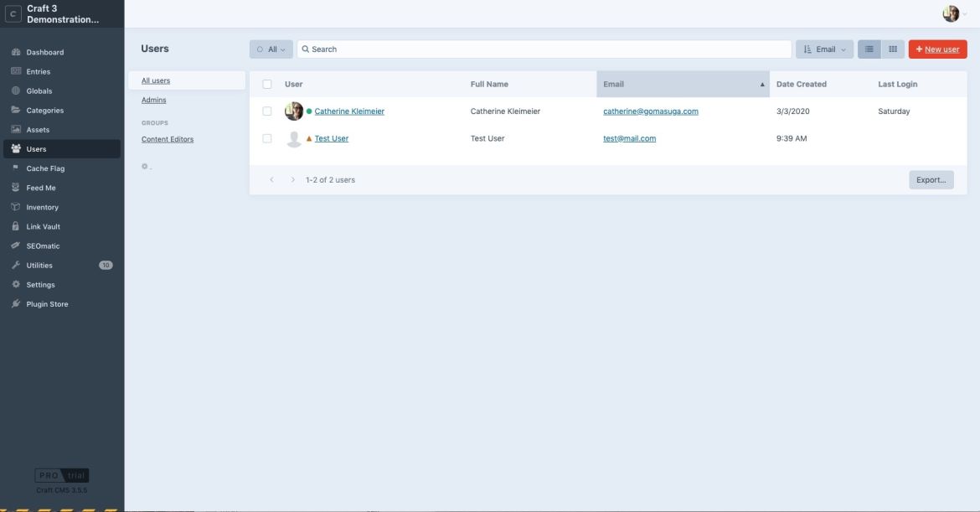Open group settings via the gear icon
The image size is (980, 512).
click(x=143, y=165)
